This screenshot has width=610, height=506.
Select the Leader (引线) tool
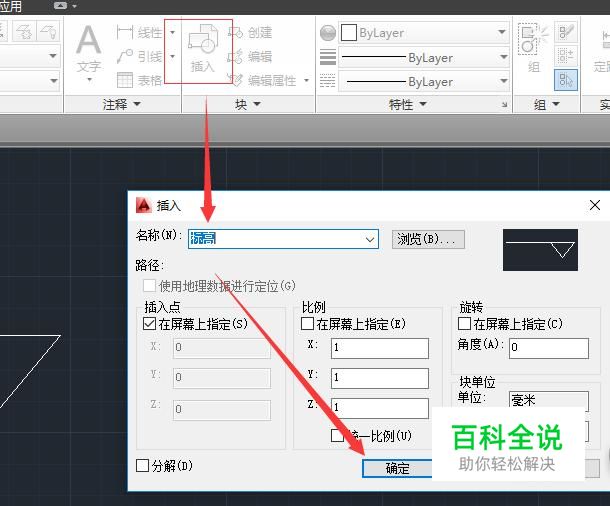click(x=139, y=57)
